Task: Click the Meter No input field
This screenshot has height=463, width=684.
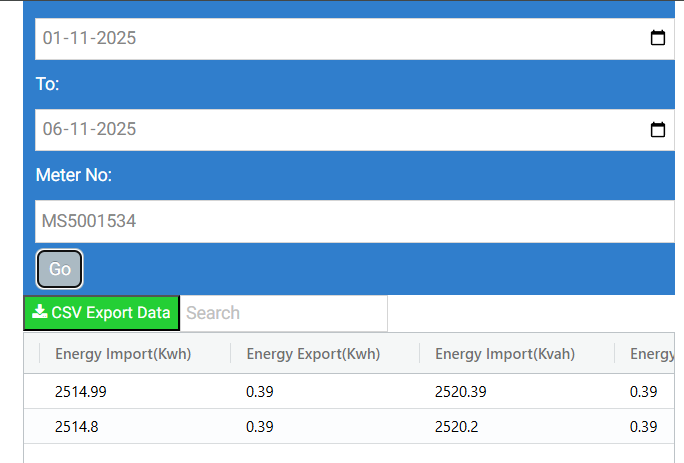Action: pos(340,221)
